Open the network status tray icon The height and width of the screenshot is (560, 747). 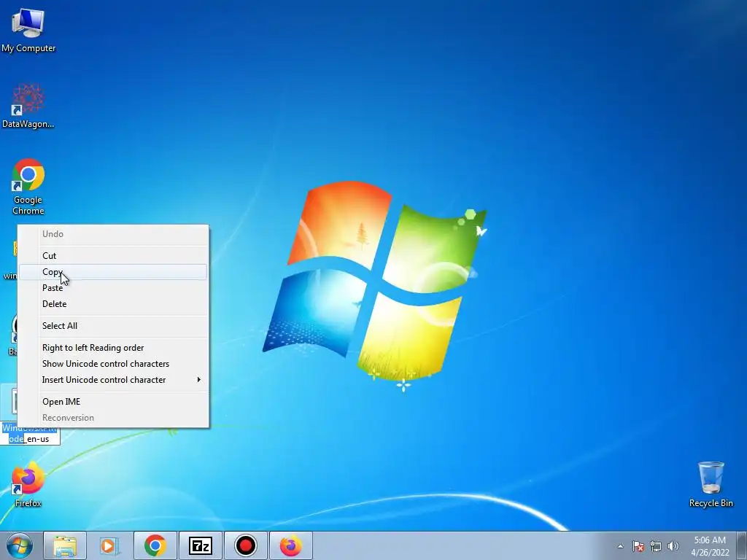[656, 546]
